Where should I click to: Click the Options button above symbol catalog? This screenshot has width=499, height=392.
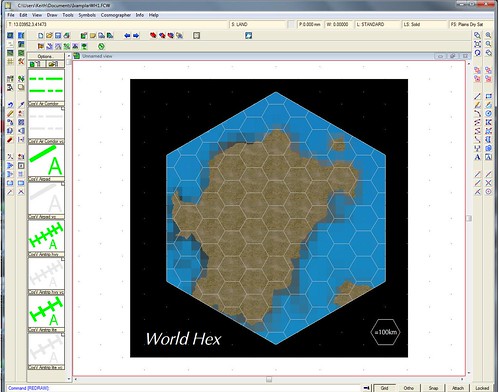pyautogui.click(x=46, y=56)
